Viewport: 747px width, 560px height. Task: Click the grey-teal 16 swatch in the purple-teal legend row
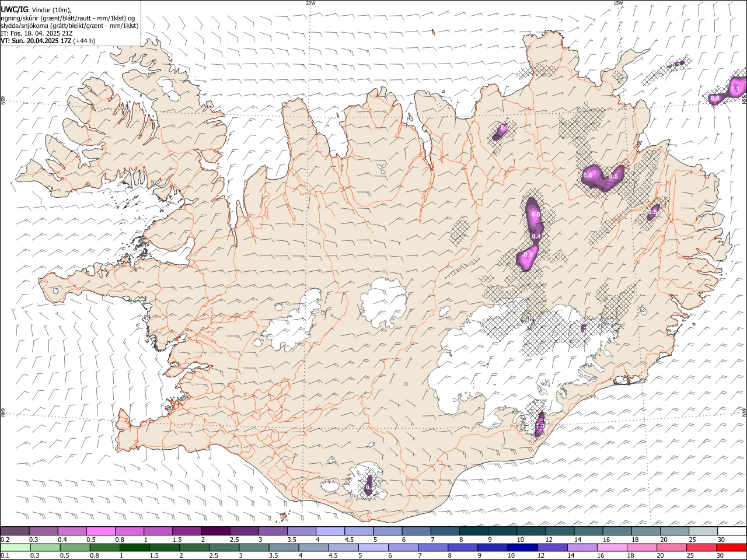[x=617, y=531]
